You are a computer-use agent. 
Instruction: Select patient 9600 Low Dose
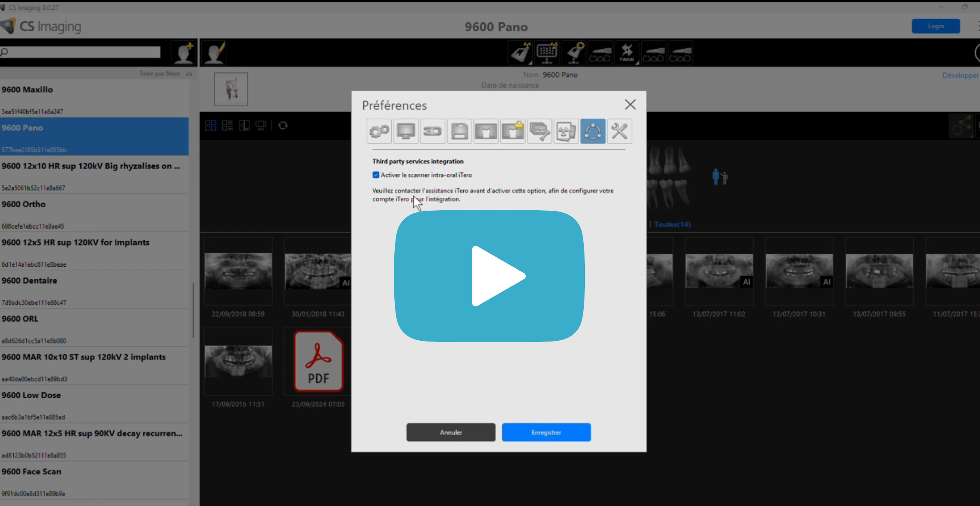[94, 404]
